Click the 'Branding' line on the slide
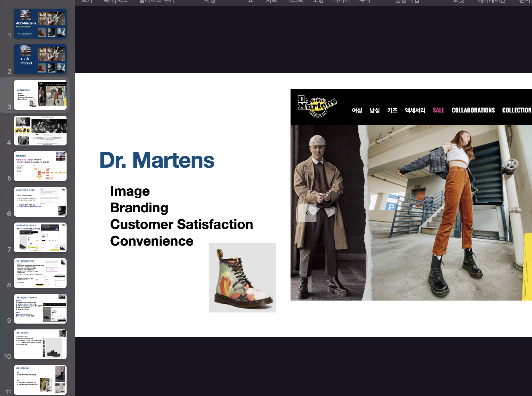Viewport: 532px width, 396px height. point(139,208)
